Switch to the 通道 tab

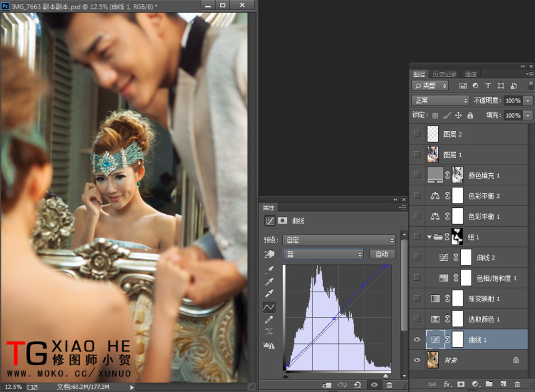point(471,74)
